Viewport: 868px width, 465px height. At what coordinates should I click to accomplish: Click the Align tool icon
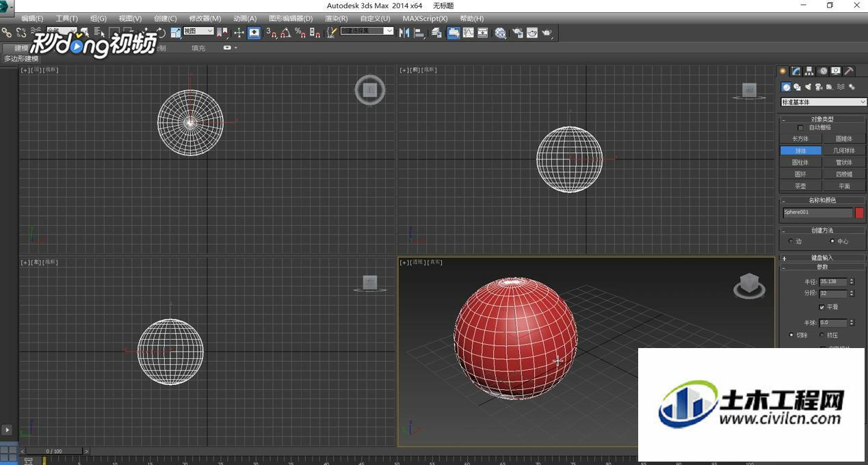[x=419, y=32]
